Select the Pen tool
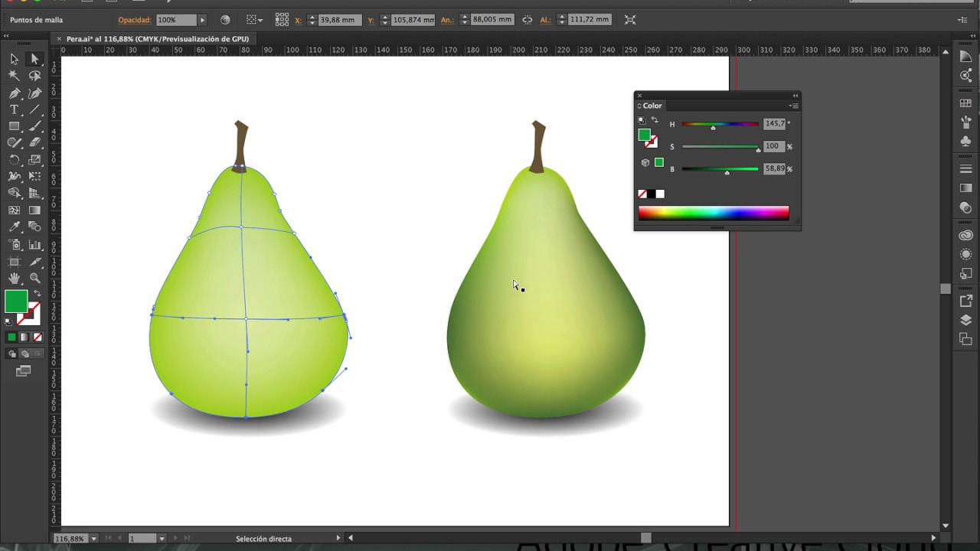The image size is (980, 551). (x=14, y=93)
